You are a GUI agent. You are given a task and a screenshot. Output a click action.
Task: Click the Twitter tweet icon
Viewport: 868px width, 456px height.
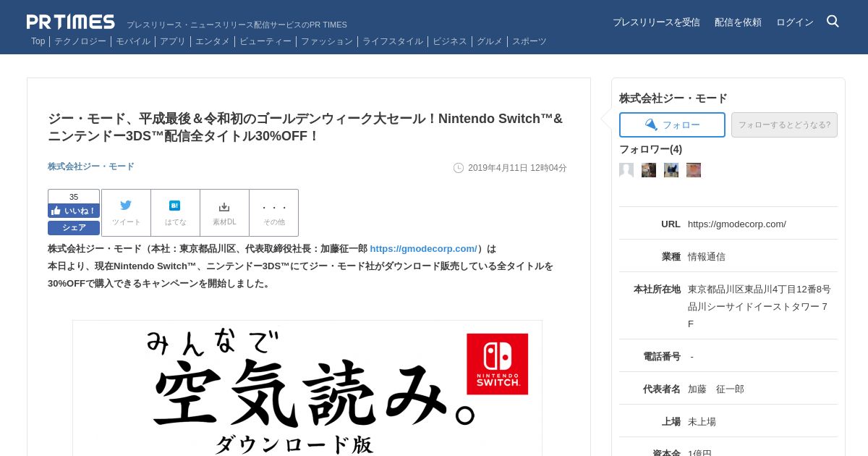click(x=126, y=206)
